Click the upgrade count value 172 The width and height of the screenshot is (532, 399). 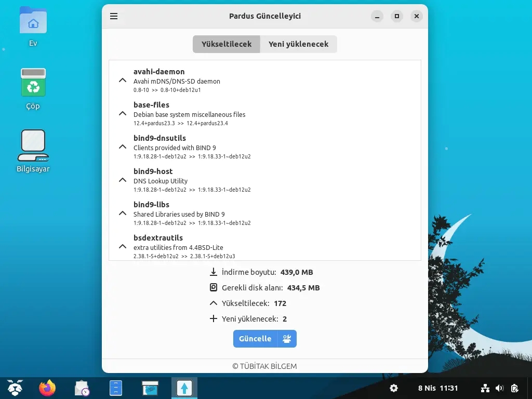pos(280,303)
